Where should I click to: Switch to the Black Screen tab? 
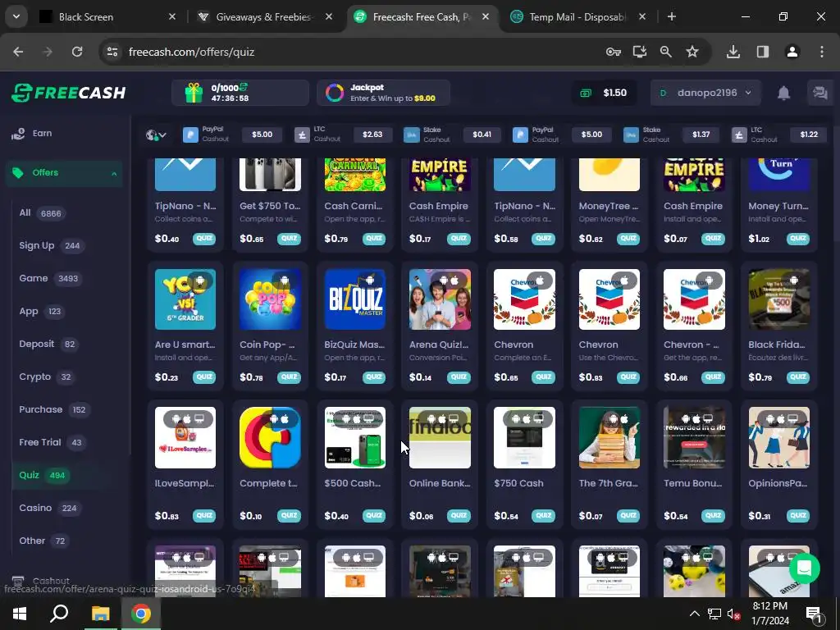106,17
